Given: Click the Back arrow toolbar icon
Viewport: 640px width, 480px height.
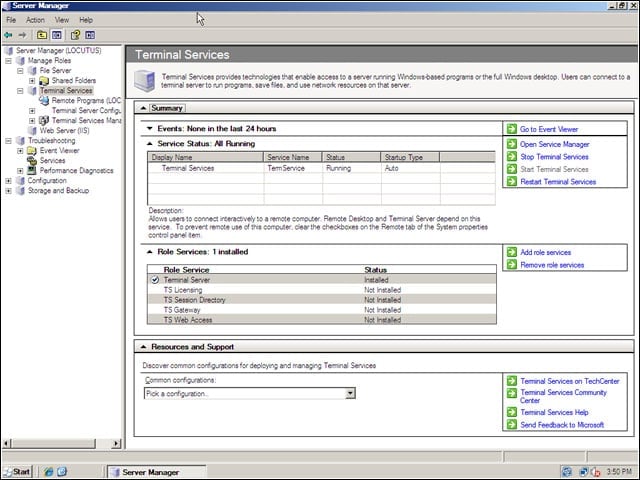Looking at the screenshot, I should (8, 35).
